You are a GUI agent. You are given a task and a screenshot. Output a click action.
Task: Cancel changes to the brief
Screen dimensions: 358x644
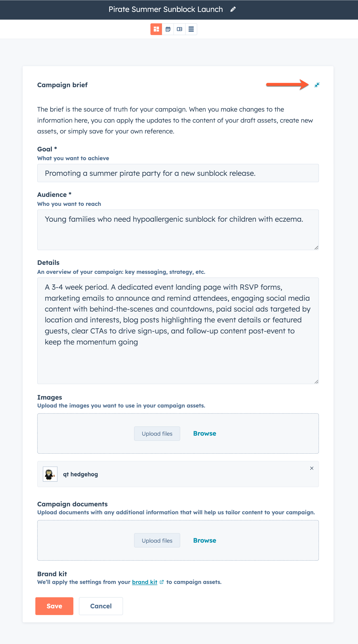[101, 606]
